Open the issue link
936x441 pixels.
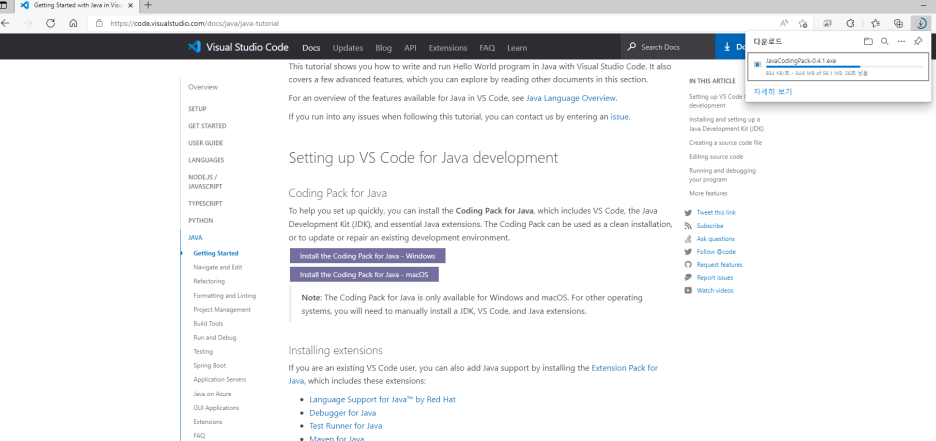coord(619,117)
